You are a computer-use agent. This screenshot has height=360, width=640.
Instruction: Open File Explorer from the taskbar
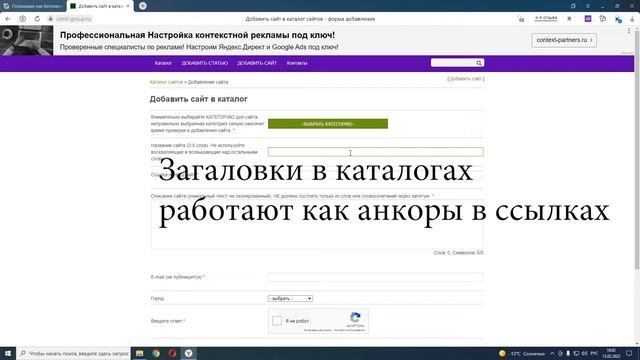[140, 353]
